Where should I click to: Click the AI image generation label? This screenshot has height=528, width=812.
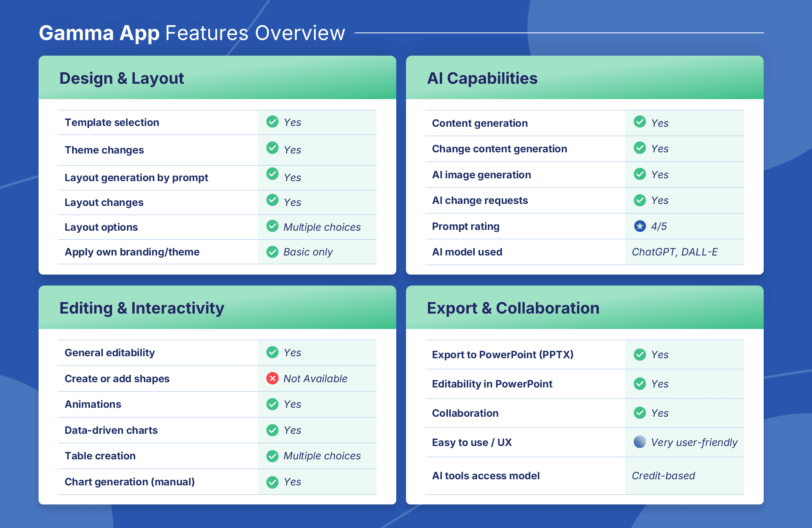tap(482, 175)
